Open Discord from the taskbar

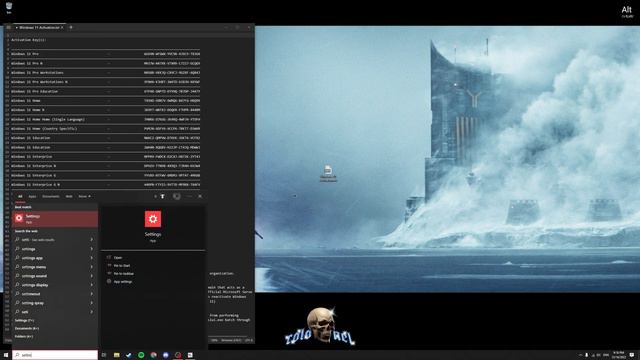[x=165, y=355]
